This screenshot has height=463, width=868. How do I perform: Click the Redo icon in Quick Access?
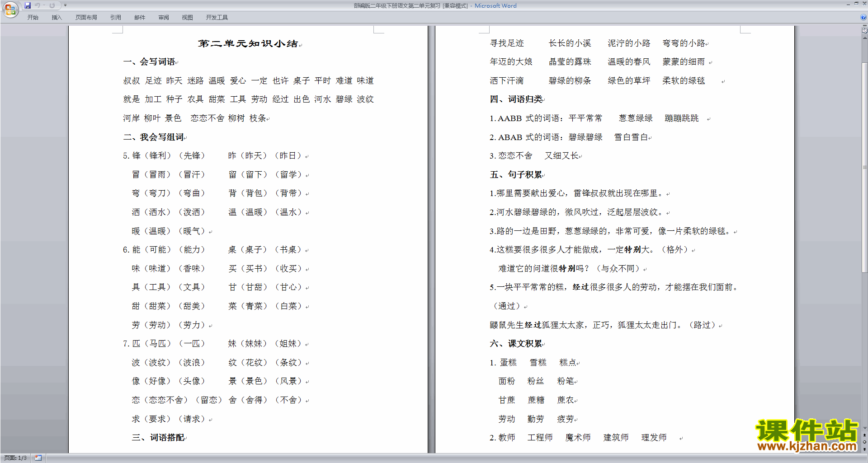[52, 5]
